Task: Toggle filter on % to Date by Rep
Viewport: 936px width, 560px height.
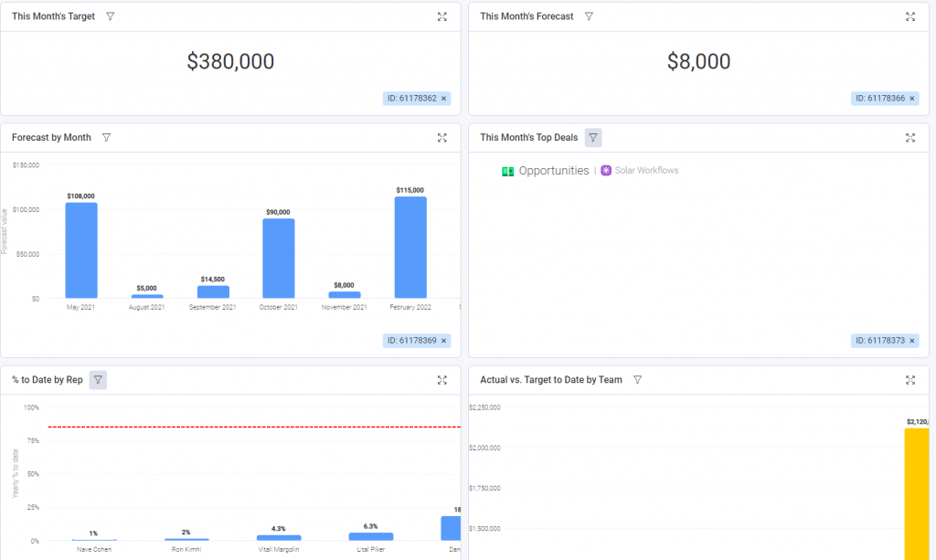Action: tap(98, 380)
